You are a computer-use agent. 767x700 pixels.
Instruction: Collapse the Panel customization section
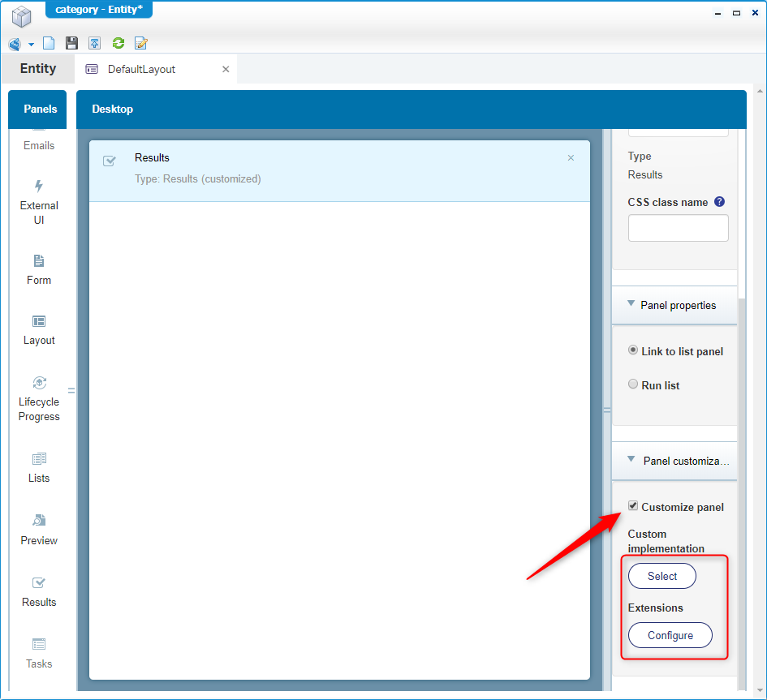(631, 459)
